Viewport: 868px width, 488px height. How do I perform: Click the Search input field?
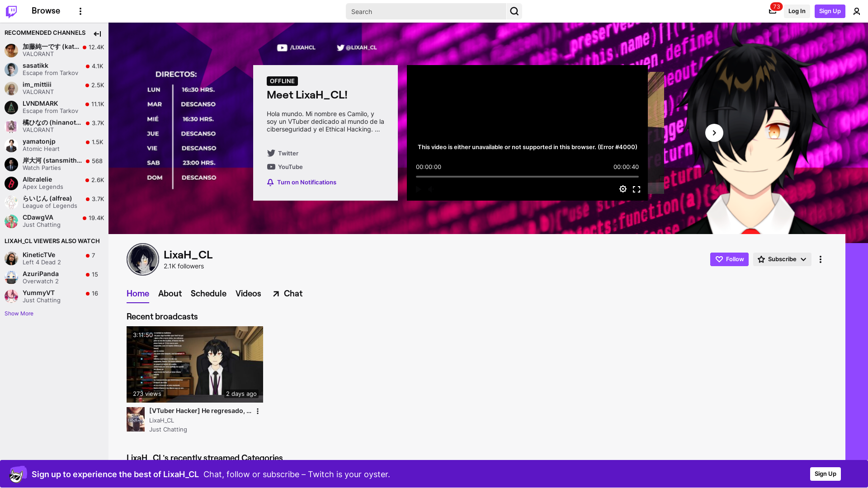(426, 11)
